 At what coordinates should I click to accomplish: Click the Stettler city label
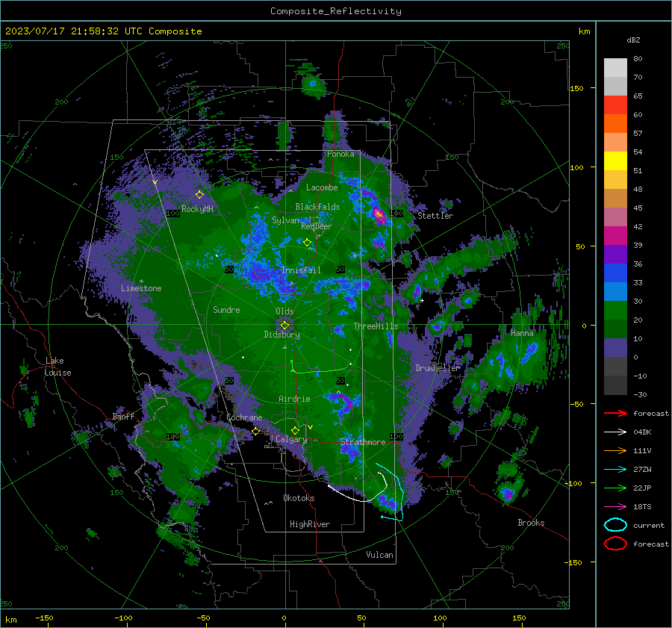coord(435,216)
